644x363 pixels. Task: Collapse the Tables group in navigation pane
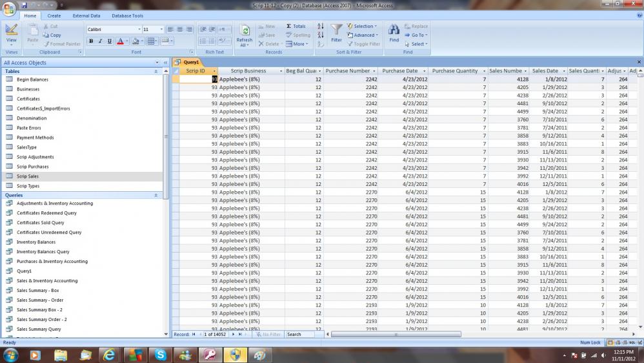pyautogui.click(x=156, y=71)
